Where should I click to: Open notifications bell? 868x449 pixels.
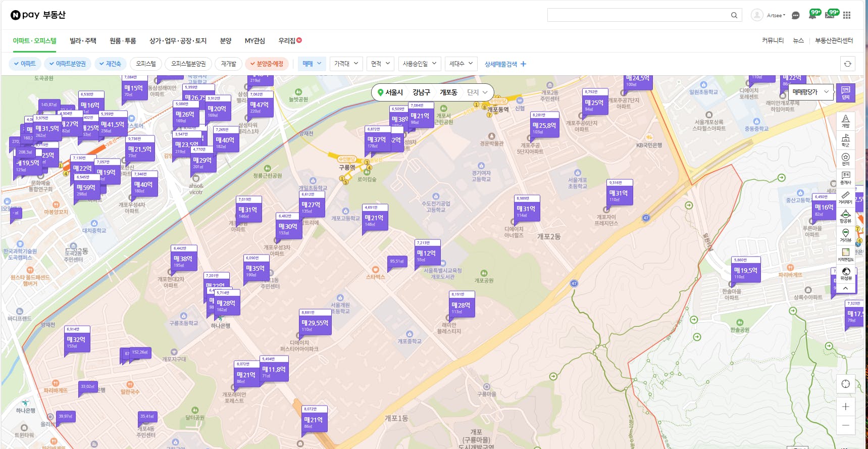click(812, 15)
